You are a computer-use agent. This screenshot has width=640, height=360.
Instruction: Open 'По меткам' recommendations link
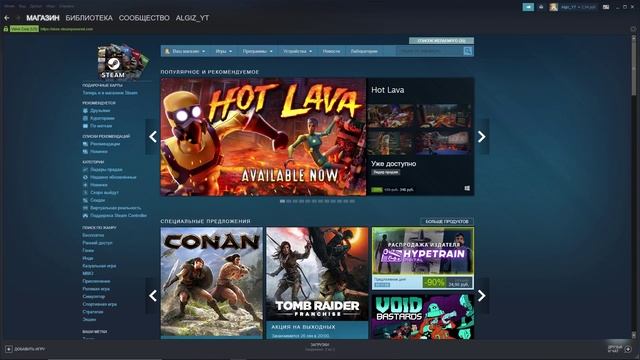101,126
